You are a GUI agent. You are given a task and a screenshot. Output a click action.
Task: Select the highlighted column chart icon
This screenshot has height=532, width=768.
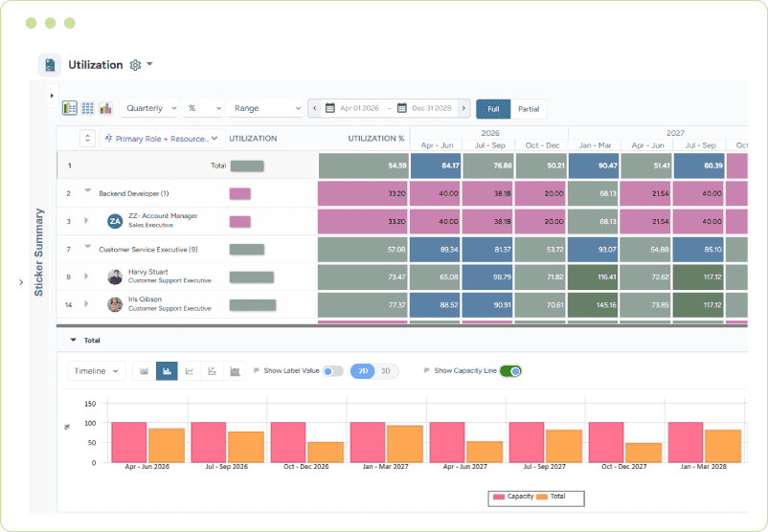[167, 371]
